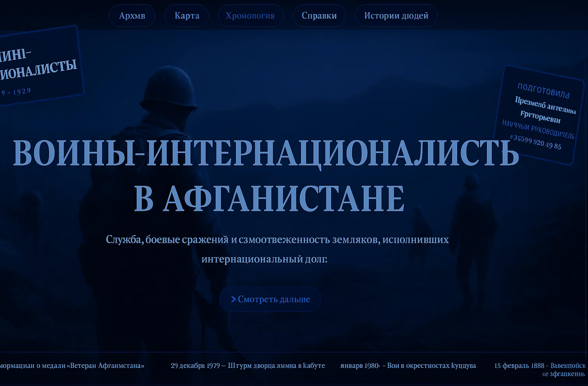Screen dimensions: 588x386
Task: Click the Смотреть дальше button
Action: click(x=270, y=299)
